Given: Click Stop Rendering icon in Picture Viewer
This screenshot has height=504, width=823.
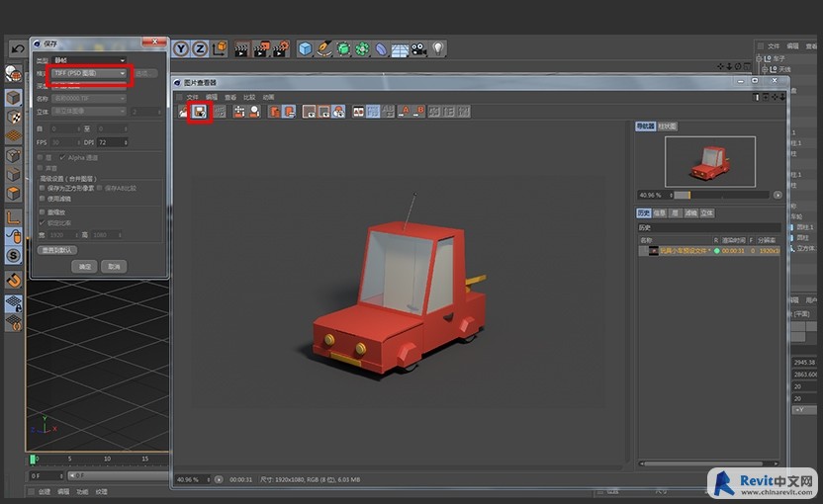Looking at the screenshot, I should [x=220, y=112].
